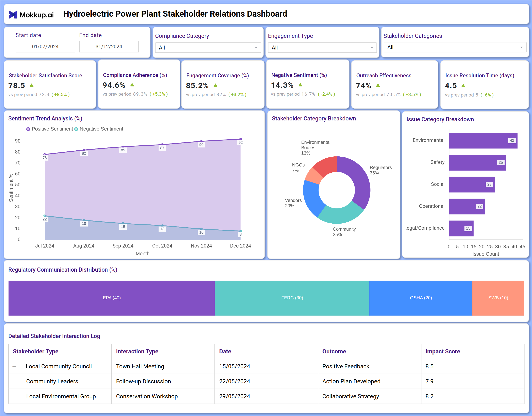This screenshot has height=416, width=532.
Task: Click Outreach Effectiveness green trend arrow
Action: point(378,85)
